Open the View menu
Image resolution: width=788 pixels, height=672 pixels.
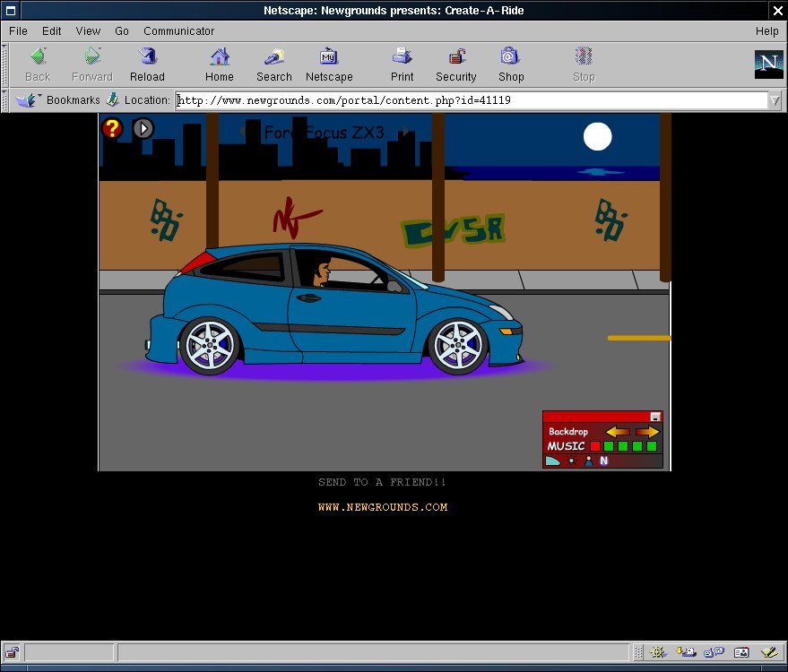click(x=88, y=31)
